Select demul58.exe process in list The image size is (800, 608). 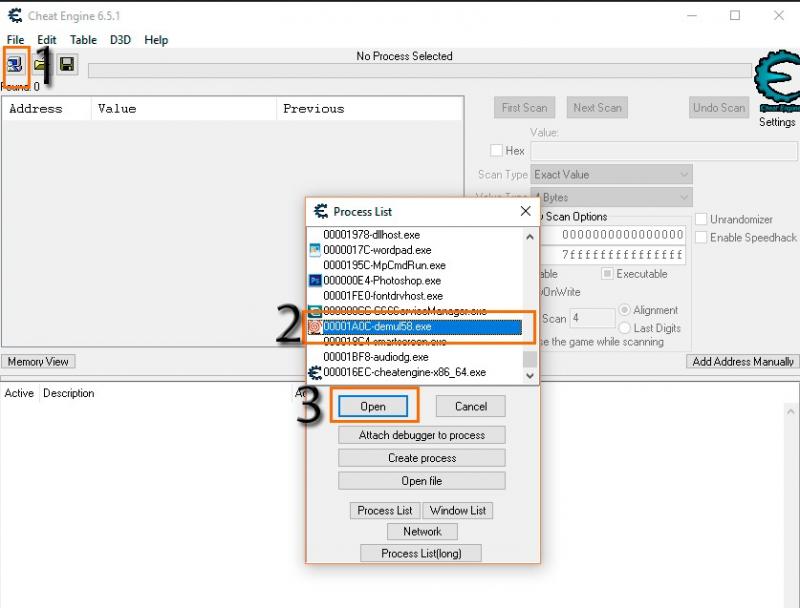pos(377,327)
